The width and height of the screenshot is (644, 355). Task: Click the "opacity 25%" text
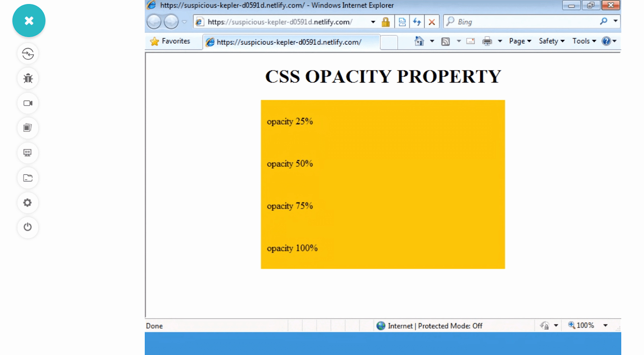(290, 121)
